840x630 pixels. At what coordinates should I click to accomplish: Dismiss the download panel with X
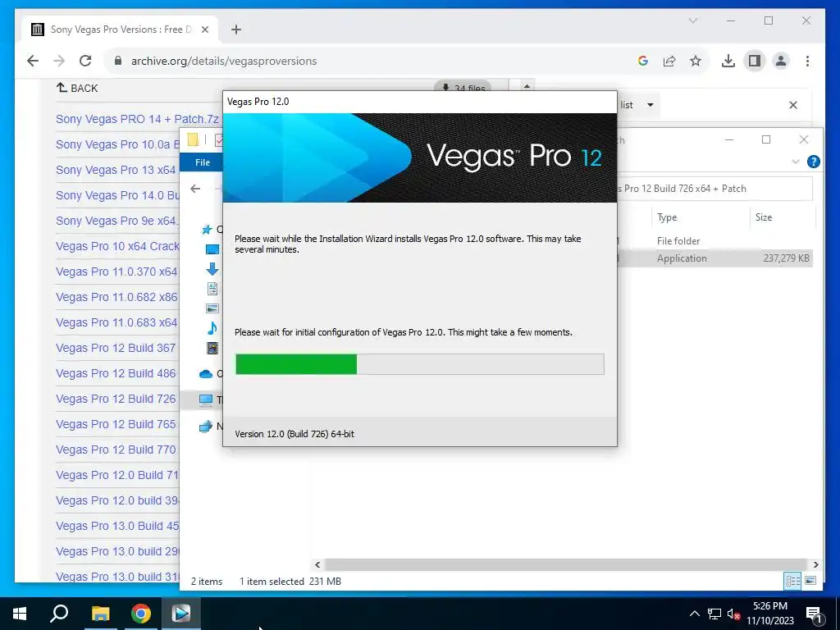tap(793, 105)
